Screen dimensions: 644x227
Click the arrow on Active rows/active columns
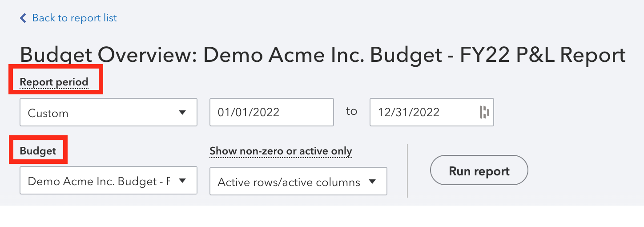[x=372, y=182]
